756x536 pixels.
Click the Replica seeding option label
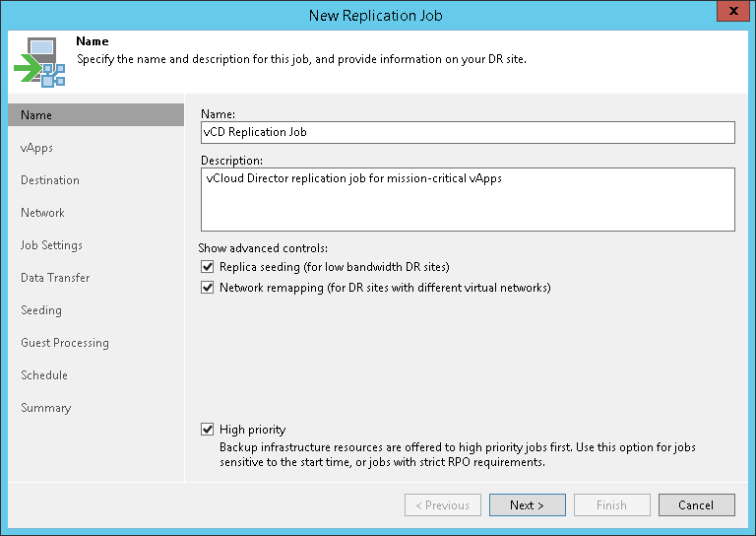[x=334, y=267]
